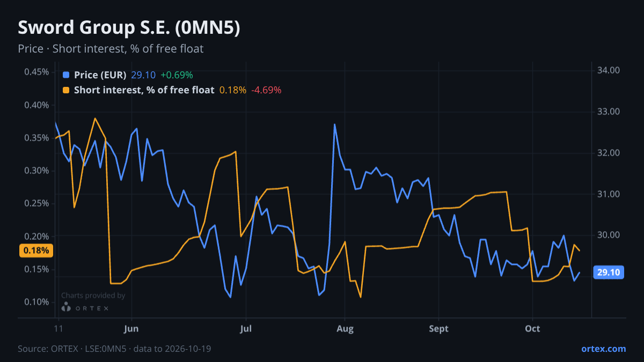The image size is (644, 362).
Task: Click the 11 label on the date axis
Action: pos(58,329)
